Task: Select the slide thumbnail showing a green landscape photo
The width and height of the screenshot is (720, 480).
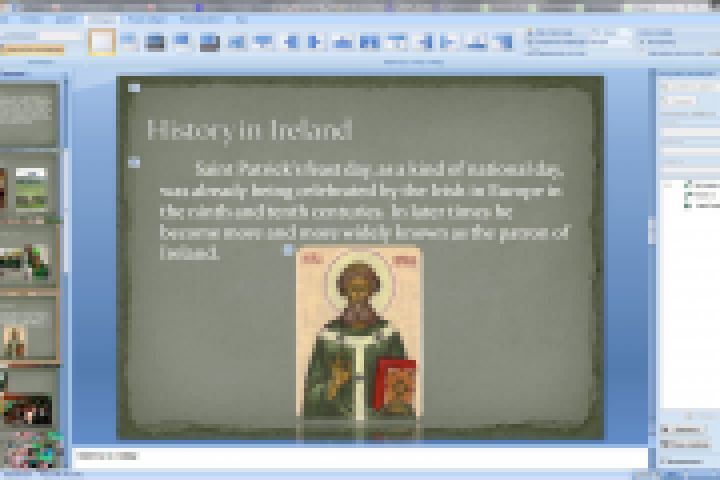Action: (32, 188)
